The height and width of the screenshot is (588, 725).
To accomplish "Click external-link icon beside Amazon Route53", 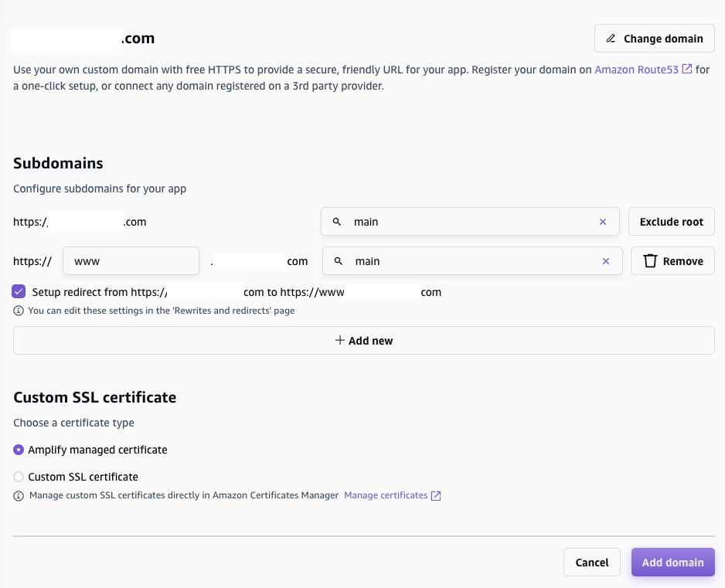I will 687,70.
